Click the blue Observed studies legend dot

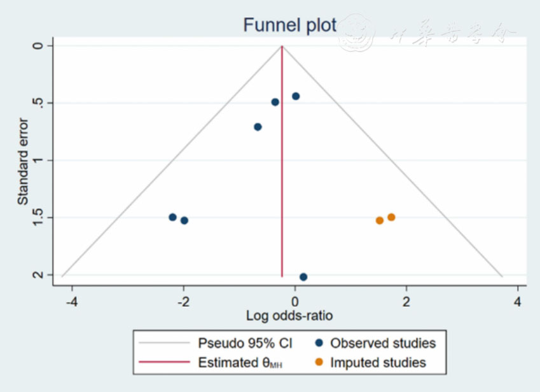[319, 343]
